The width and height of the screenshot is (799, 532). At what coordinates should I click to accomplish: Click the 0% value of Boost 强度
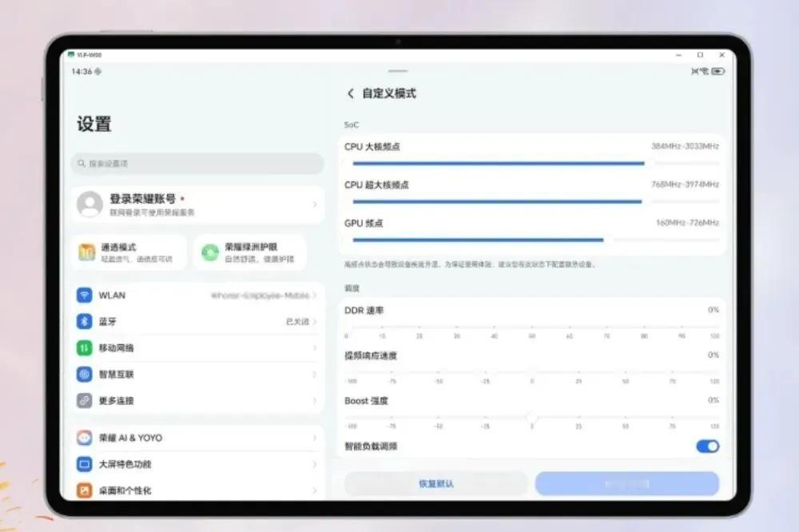point(714,400)
